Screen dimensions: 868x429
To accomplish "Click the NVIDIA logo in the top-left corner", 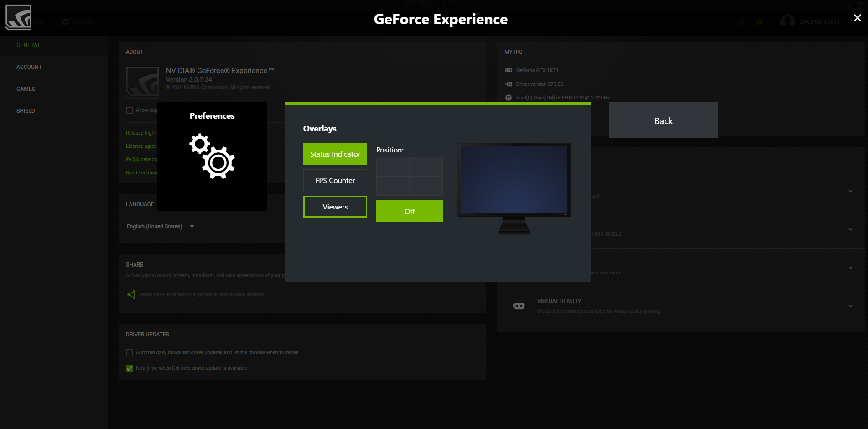I will (18, 17).
